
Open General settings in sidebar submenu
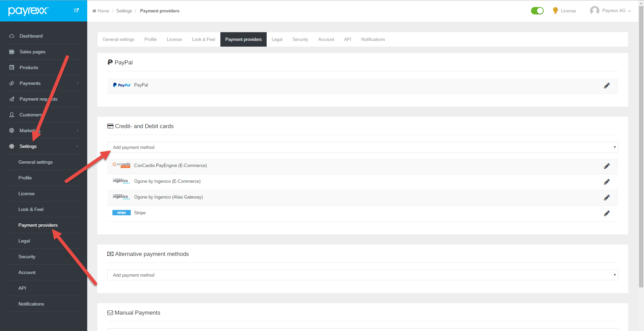click(36, 162)
